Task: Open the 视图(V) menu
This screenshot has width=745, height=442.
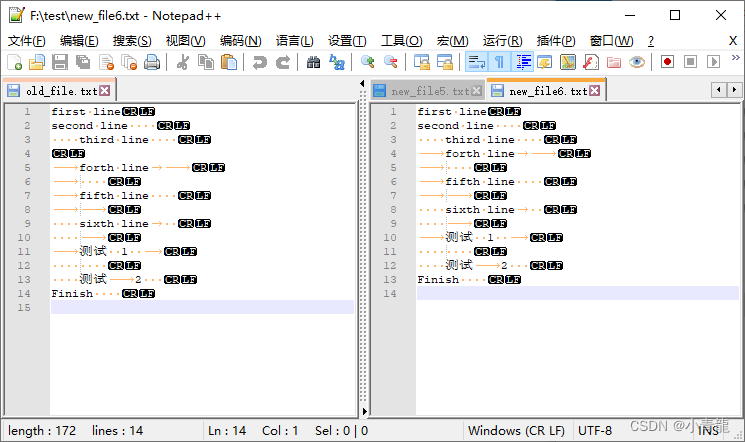Action: (185, 41)
